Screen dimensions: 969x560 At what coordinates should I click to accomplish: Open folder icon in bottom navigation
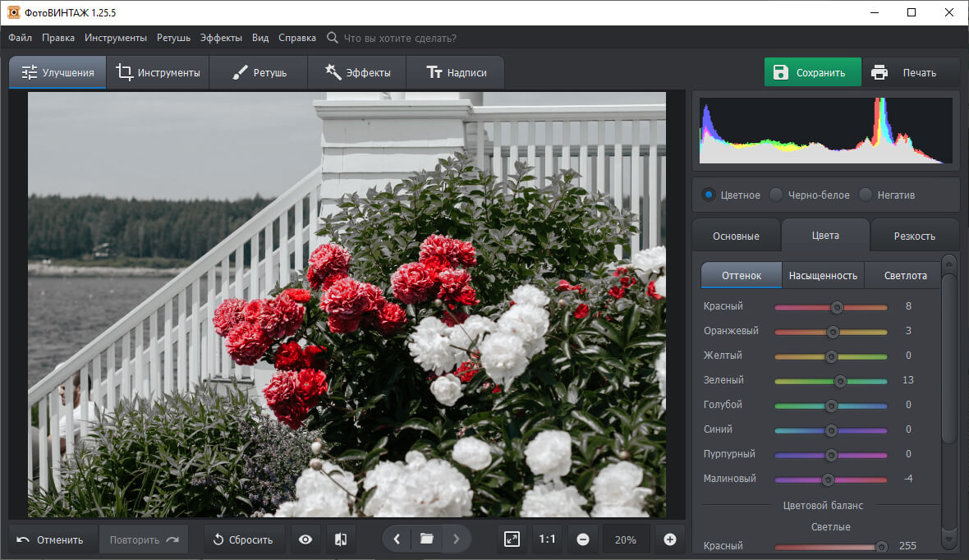(x=426, y=539)
